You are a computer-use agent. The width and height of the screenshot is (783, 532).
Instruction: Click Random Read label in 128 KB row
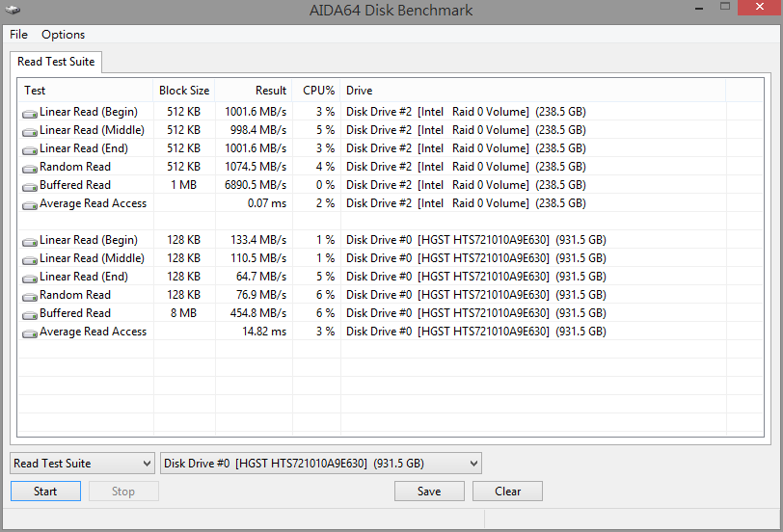pyautogui.click(x=75, y=295)
